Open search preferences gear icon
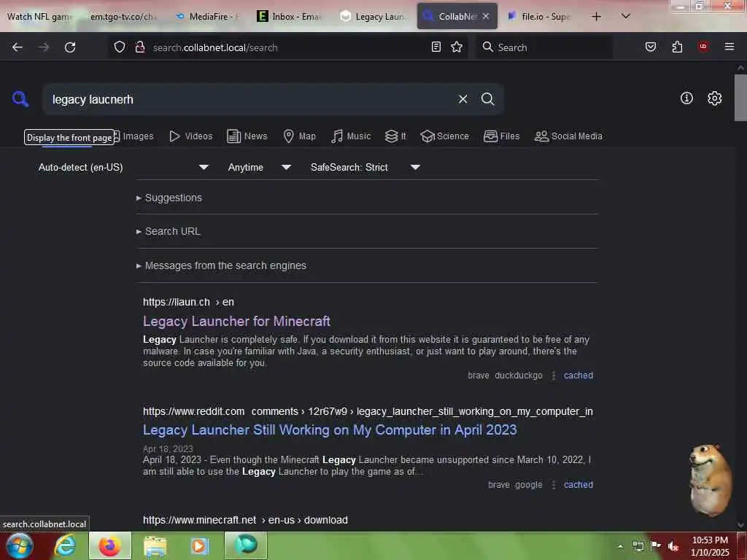Viewport: 747px width, 560px height. click(714, 98)
